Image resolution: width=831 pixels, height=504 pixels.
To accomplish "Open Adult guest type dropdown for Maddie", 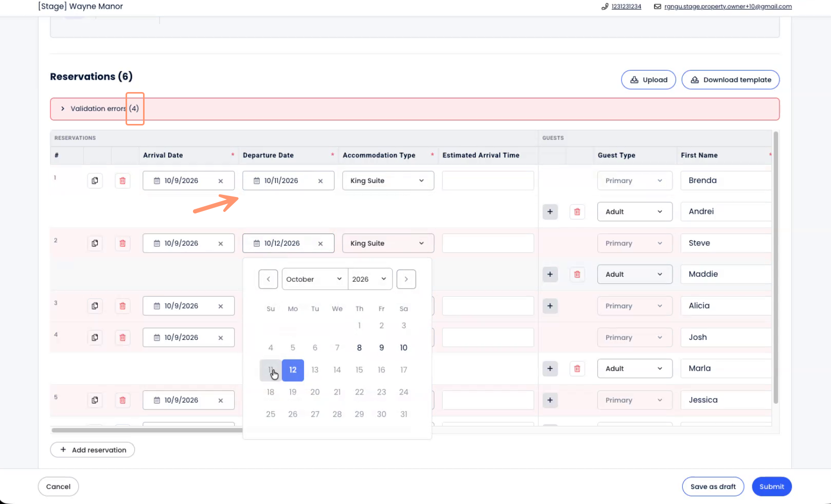I will 634,274.
